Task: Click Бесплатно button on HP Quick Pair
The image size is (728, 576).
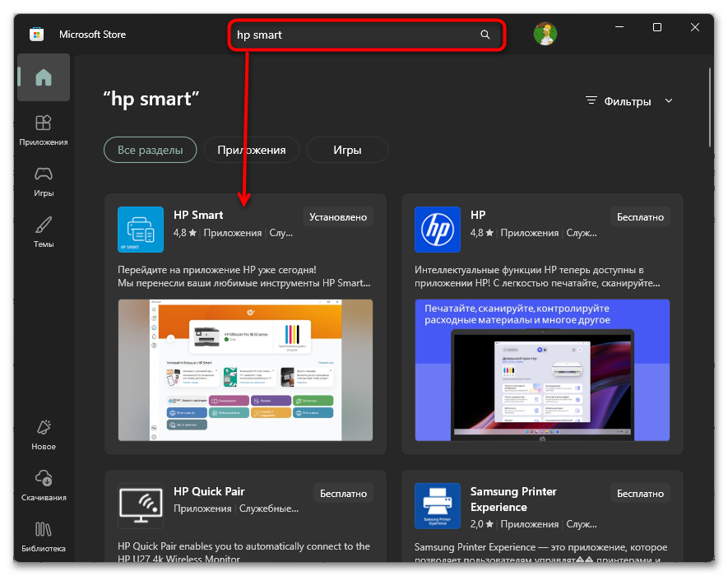Action: pyautogui.click(x=343, y=494)
